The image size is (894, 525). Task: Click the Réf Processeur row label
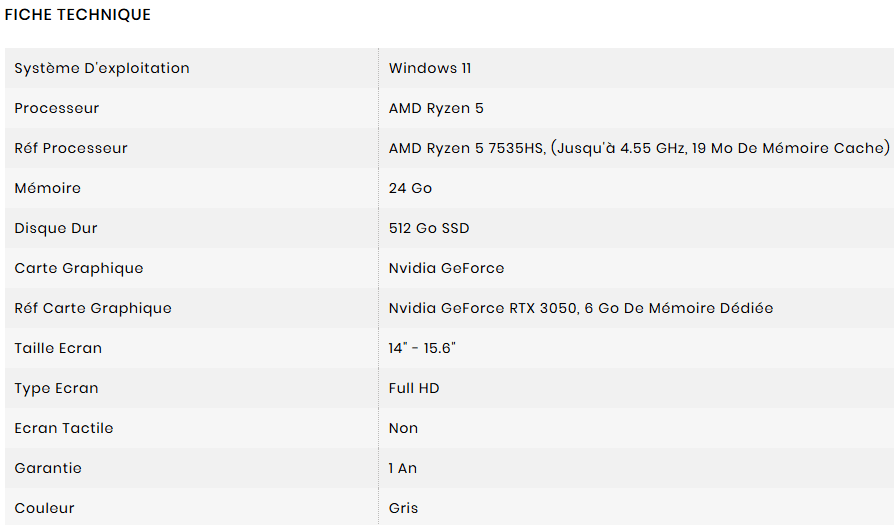71,148
